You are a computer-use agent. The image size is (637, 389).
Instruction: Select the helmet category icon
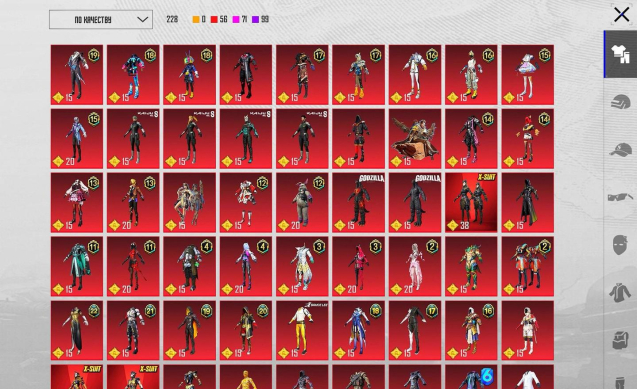[620, 101]
